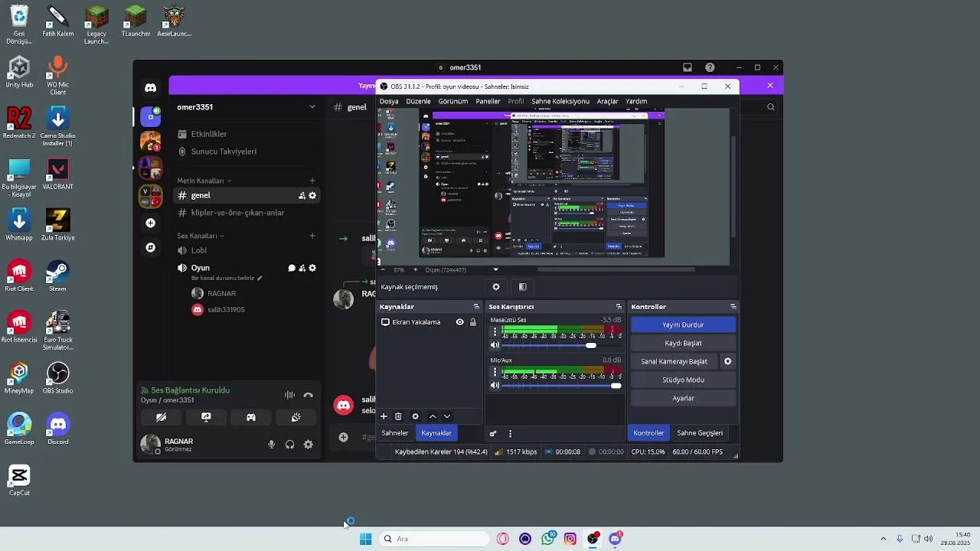Image resolution: width=980 pixels, height=551 pixels.
Task: Open Oyun voice channel settings gear
Action: coord(312,268)
